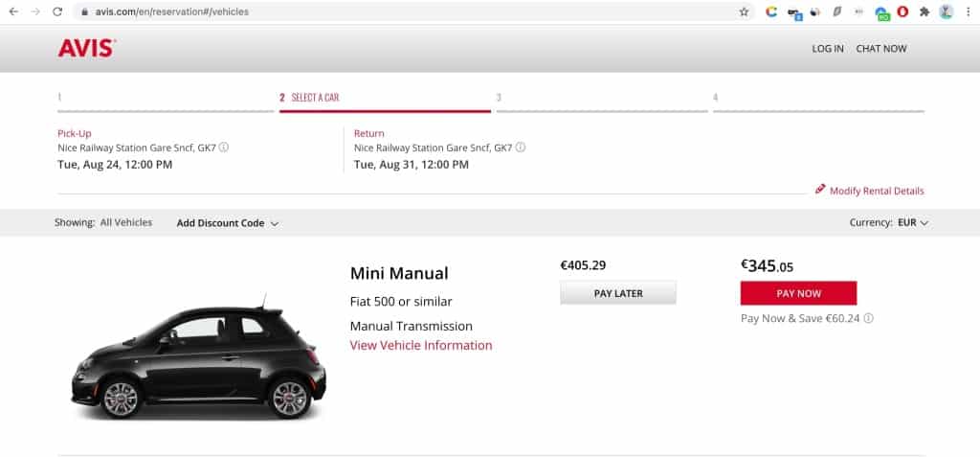Click the Fiat 500 or similar text
Screen dimensions: 980x457
coord(401,302)
